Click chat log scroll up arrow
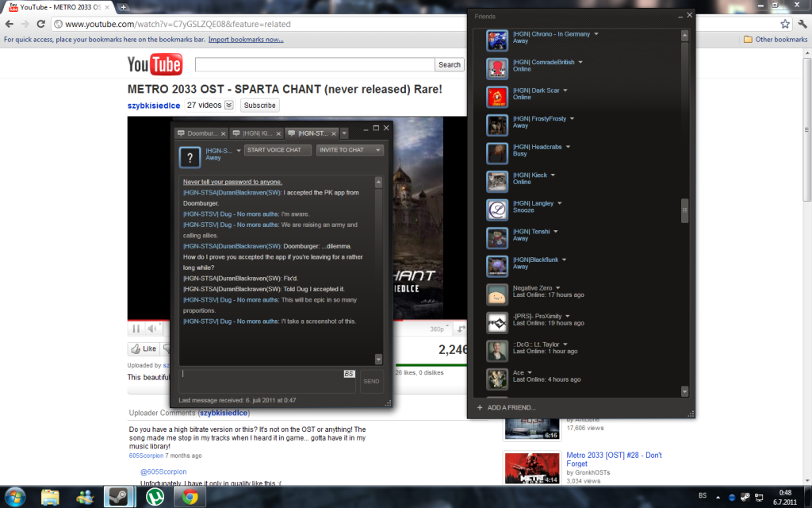Viewport: 812px width, 508px height. click(x=378, y=182)
